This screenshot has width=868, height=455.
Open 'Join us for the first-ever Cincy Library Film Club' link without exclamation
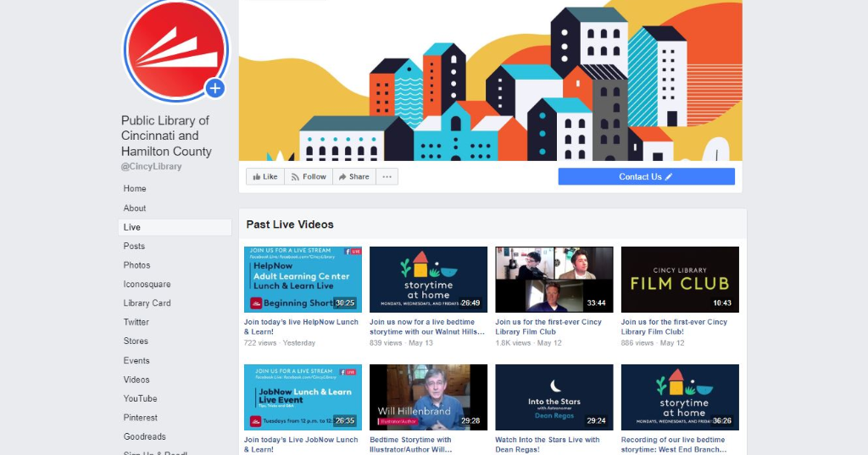[x=548, y=327]
